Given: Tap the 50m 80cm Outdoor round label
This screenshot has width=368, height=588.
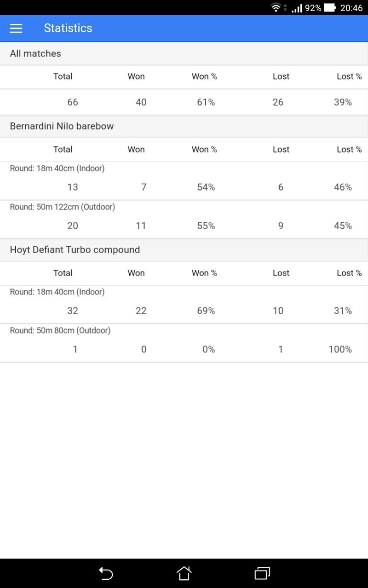Looking at the screenshot, I should pyautogui.click(x=60, y=330).
